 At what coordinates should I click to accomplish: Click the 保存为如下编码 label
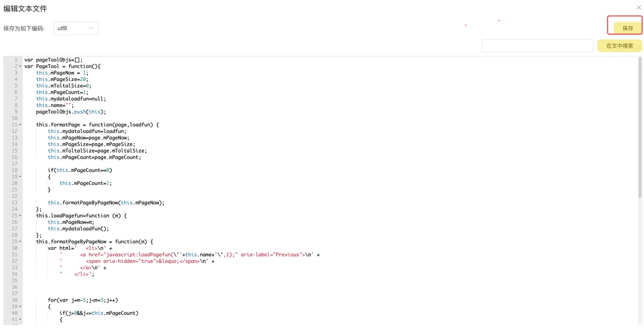[x=24, y=29]
